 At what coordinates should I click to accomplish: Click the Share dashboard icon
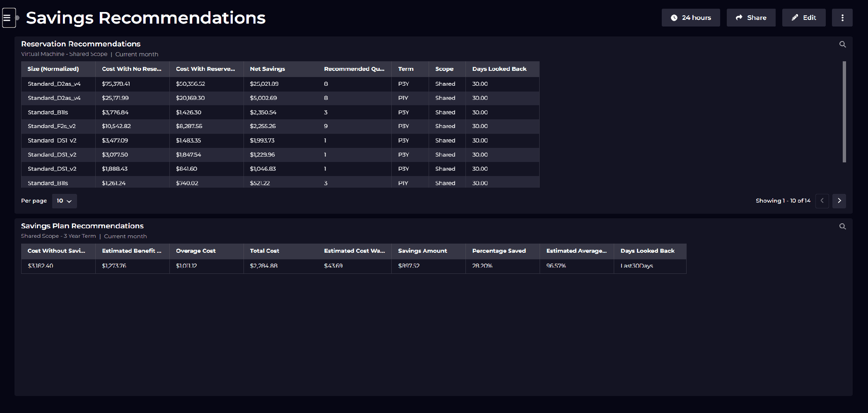click(x=740, y=17)
